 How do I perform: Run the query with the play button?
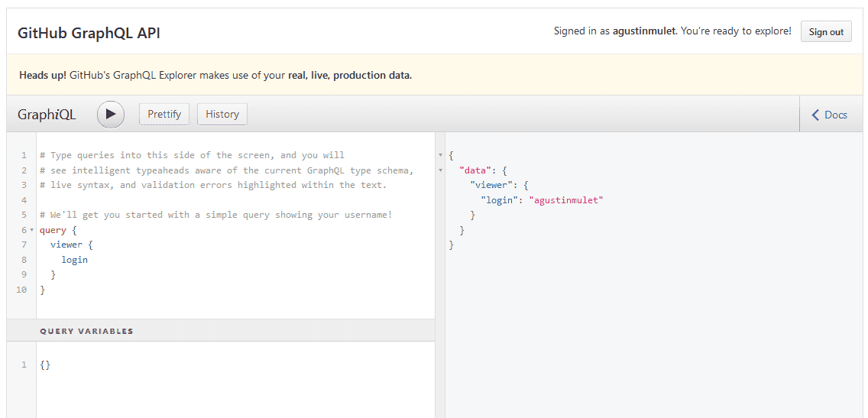[111, 114]
